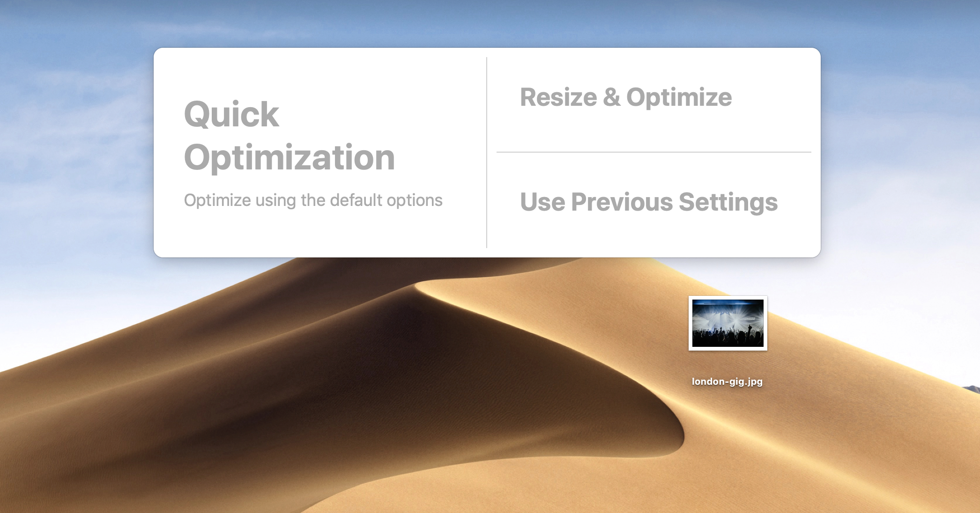Viewport: 980px width, 513px height.
Task: Click the word 'default' in the subtitle text
Action: click(x=356, y=200)
